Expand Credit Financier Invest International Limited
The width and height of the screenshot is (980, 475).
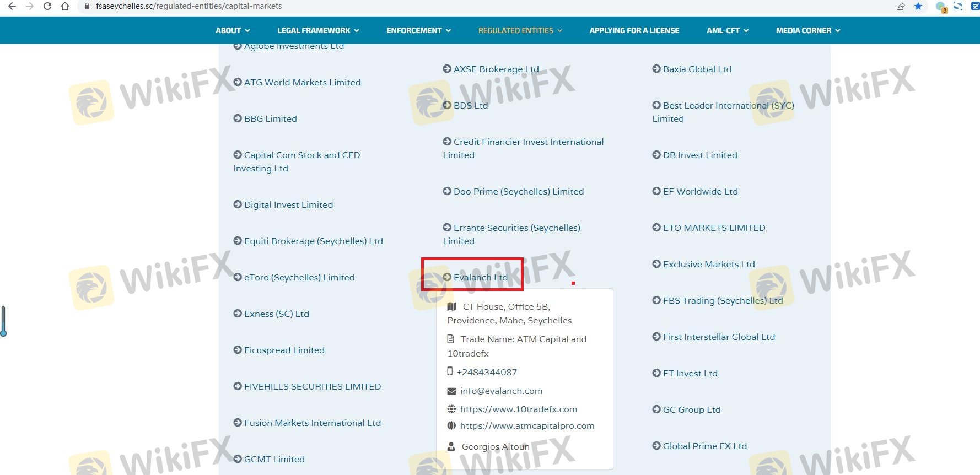pos(523,148)
